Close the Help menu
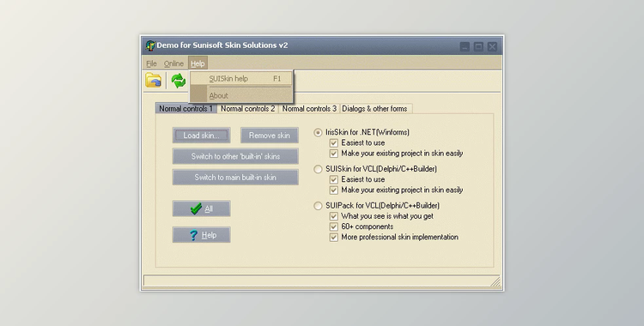Viewport: 644px width, 326px height. coord(197,63)
